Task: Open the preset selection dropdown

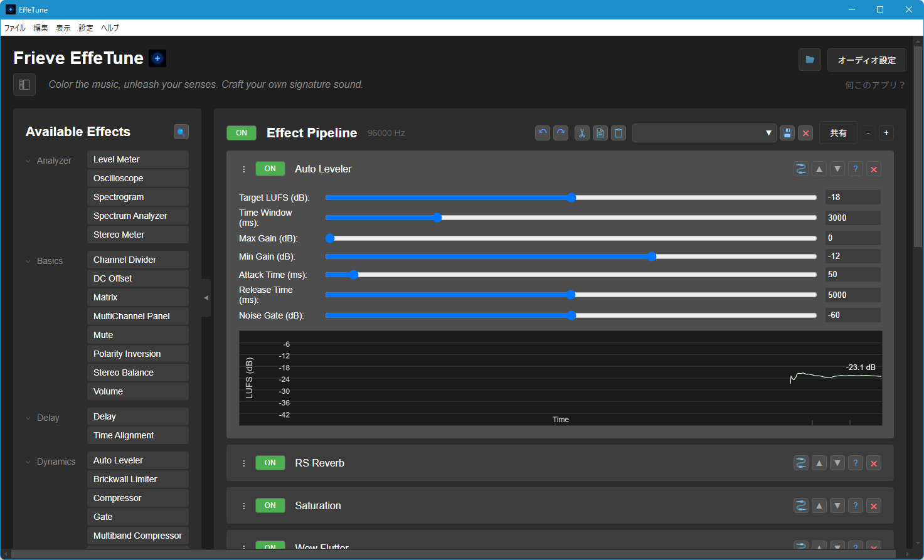Action: (x=704, y=133)
